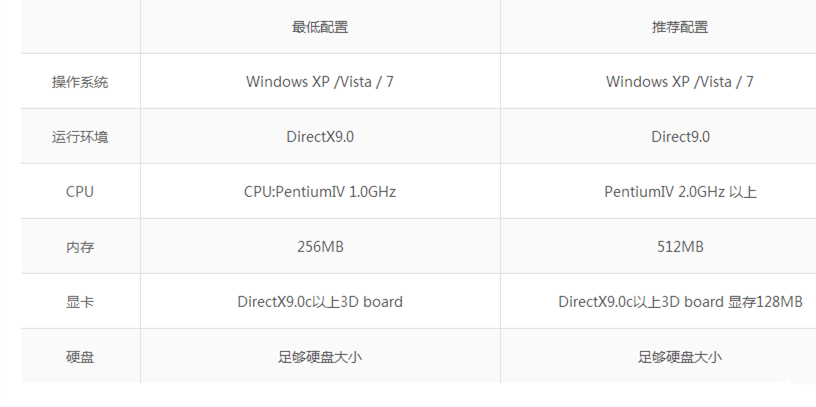Select the 操作系统 row label
The width and height of the screenshot is (816, 407).
(x=80, y=82)
